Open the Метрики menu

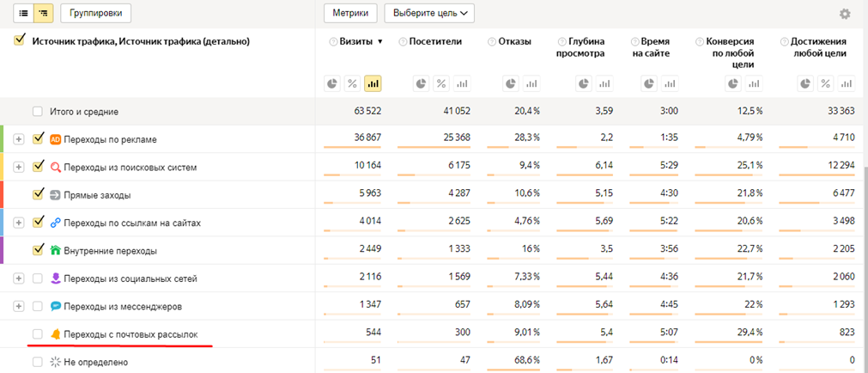click(x=350, y=13)
